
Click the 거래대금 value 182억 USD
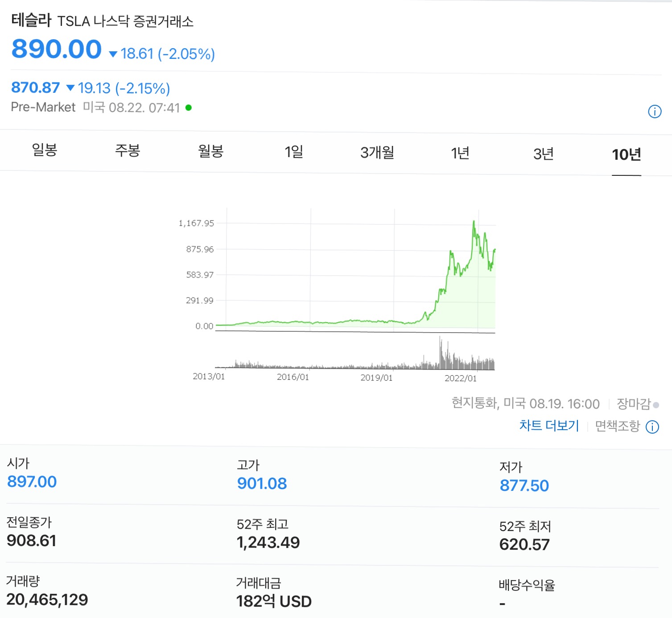pyautogui.click(x=274, y=601)
